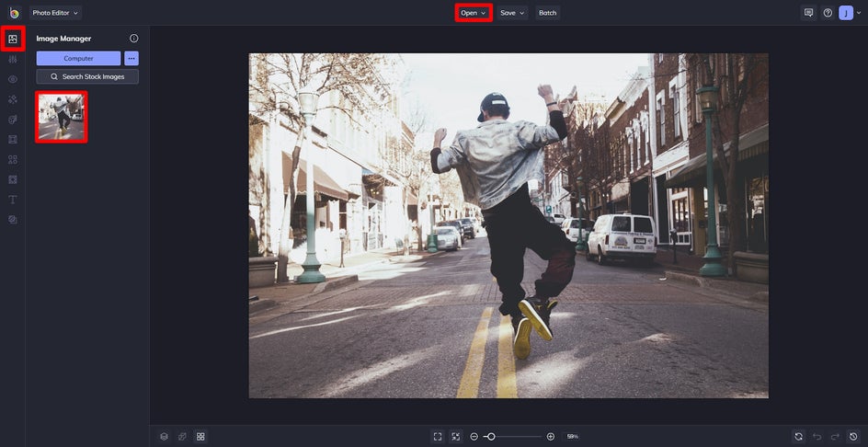Viewport: 868px width, 447px height.
Task: Zoom out with the minus icon
Action: click(474, 437)
